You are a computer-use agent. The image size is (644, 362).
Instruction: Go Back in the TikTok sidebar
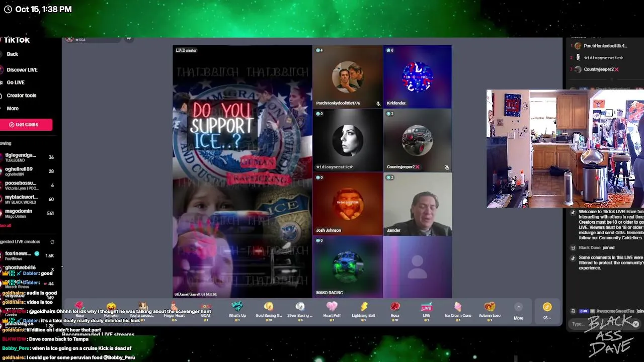coord(12,54)
